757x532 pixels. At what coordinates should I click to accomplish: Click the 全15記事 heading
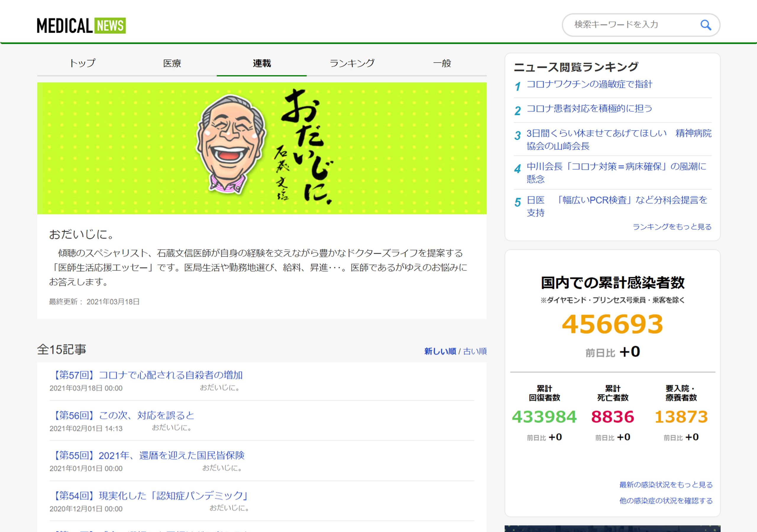(62, 350)
